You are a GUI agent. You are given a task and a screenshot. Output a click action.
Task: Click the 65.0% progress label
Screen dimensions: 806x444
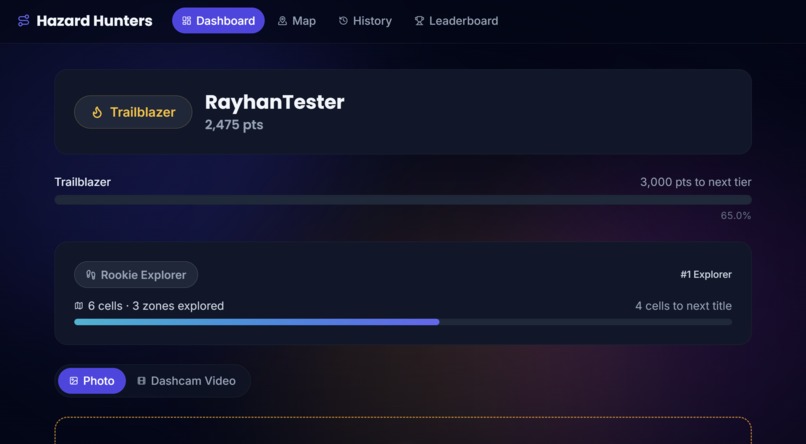(x=736, y=216)
